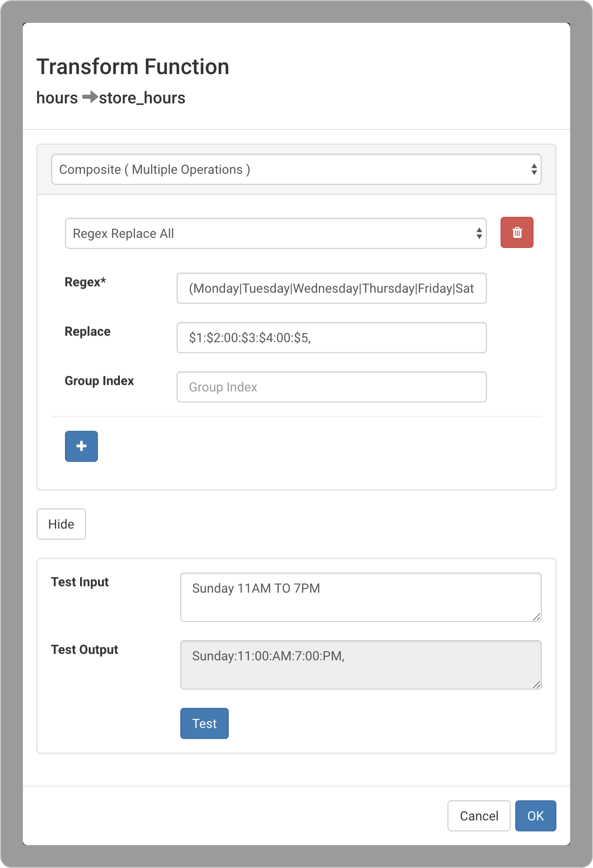Focus the Replace field with $1:$2:00

point(332,338)
